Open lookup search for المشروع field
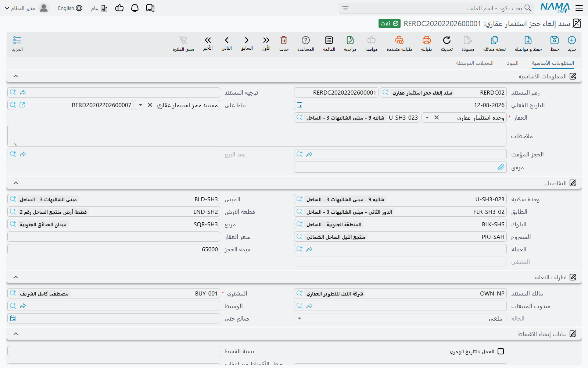 click(x=300, y=237)
